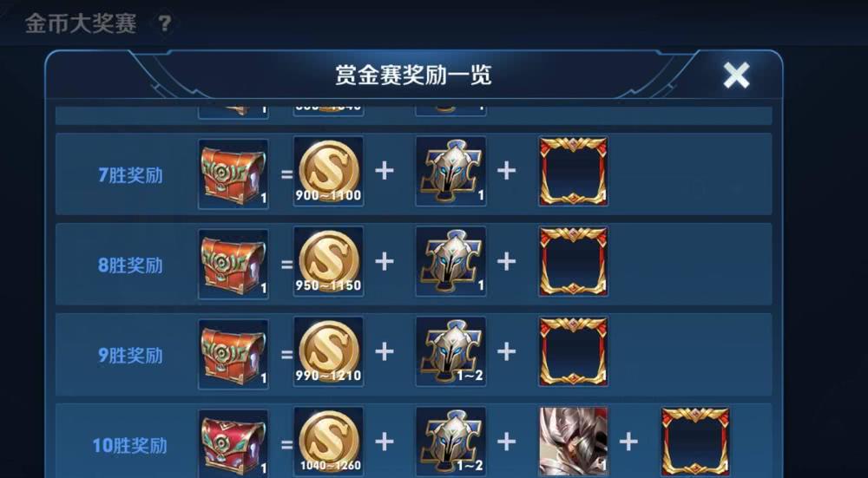Tap the 7-win avatar frame reward
The width and height of the screenshot is (868, 478).
click(x=573, y=172)
